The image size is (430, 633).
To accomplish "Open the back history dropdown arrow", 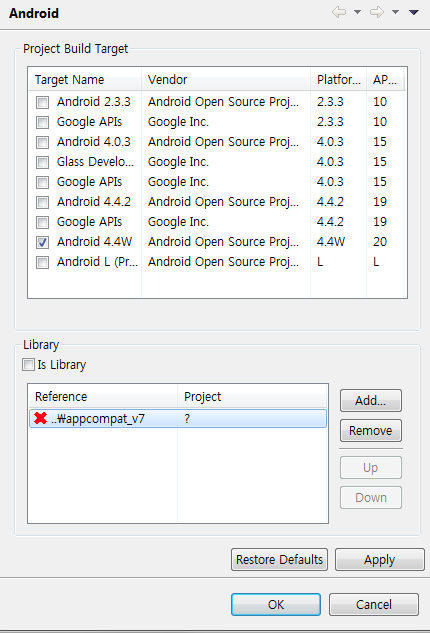I will tap(357, 12).
